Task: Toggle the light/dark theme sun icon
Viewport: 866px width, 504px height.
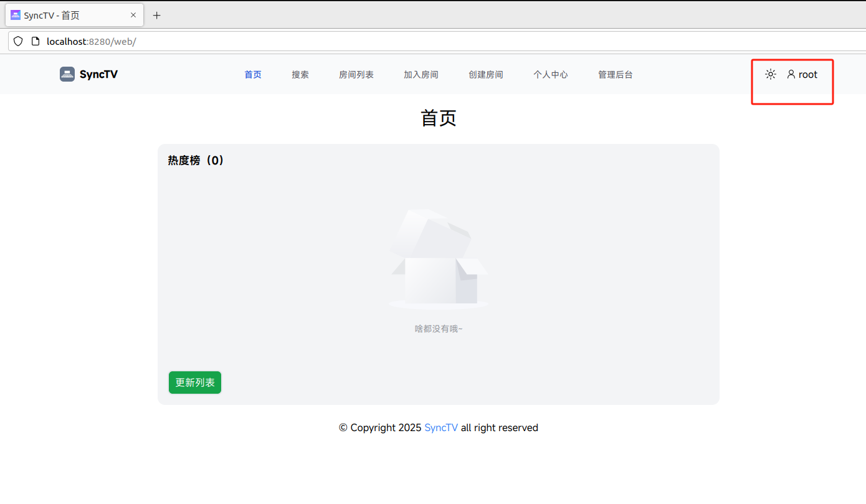Action: pyautogui.click(x=770, y=74)
